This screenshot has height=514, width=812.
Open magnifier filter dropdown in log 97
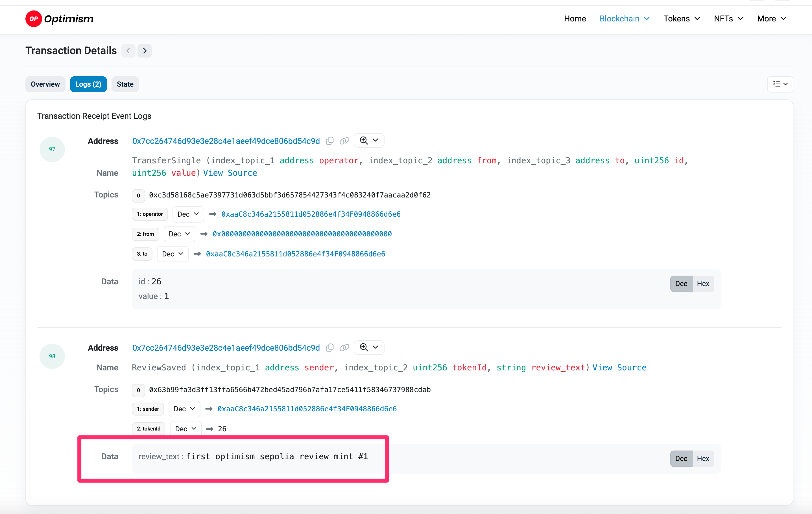369,140
